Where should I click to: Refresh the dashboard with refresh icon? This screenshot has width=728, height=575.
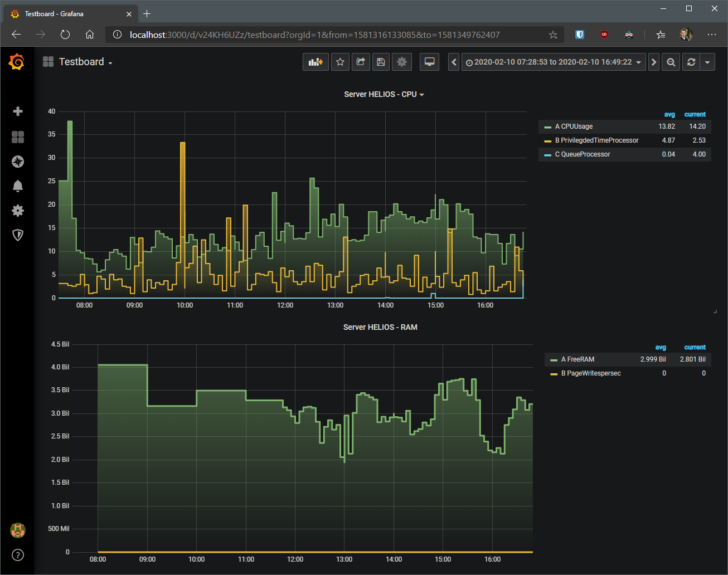coord(691,62)
